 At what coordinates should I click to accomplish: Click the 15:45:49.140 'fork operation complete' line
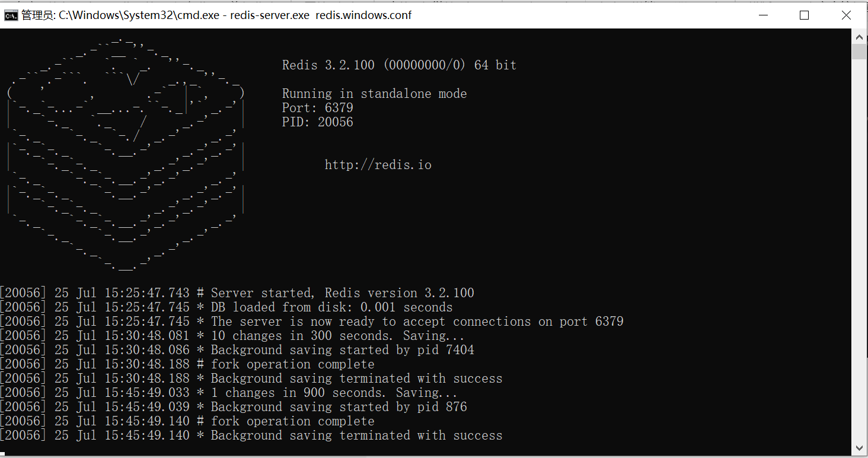point(187,421)
